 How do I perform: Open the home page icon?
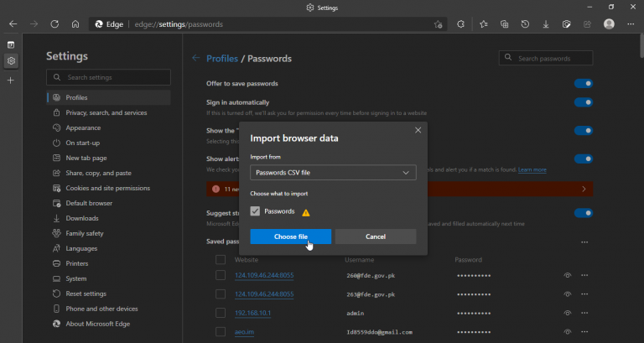click(75, 24)
